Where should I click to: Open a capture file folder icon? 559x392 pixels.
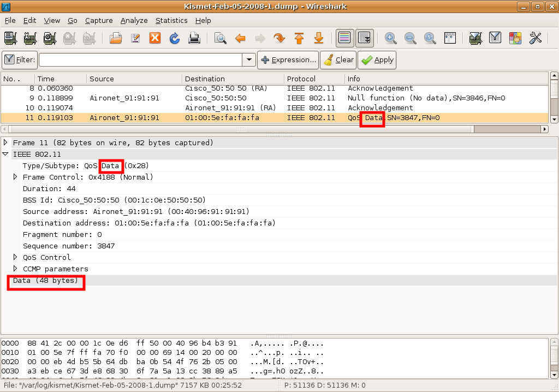tap(116, 38)
